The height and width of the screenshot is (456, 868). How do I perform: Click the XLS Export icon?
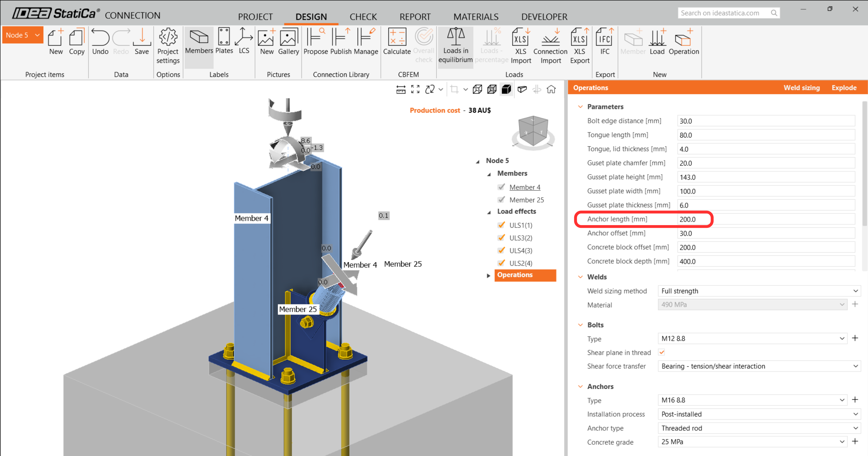click(x=579, y=42)
